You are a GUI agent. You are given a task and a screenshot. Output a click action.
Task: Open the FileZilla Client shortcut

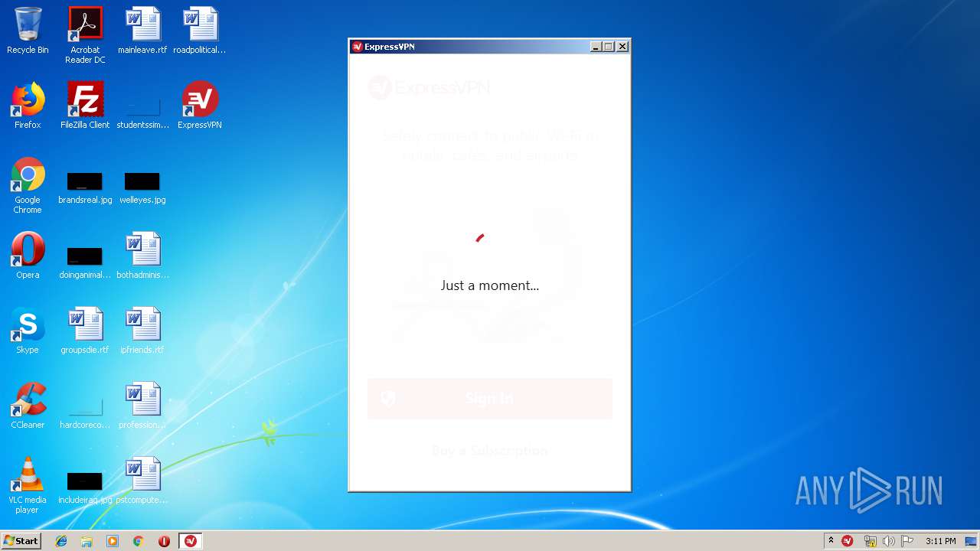coord(85,106)
